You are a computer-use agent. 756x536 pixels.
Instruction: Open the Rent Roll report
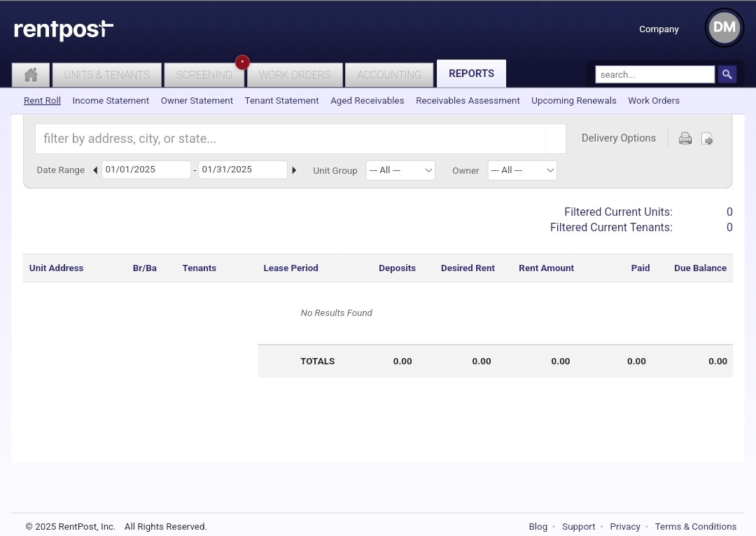coord(43,100)
